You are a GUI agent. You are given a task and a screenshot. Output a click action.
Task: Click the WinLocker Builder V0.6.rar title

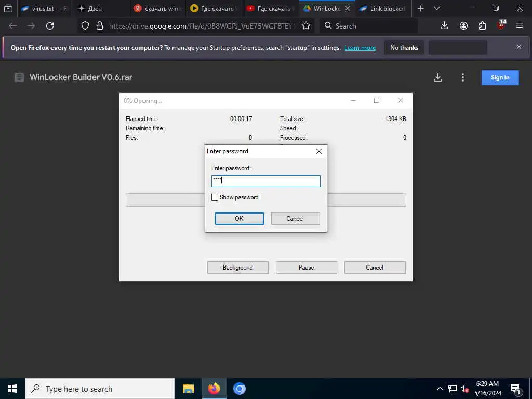(81, 77)
